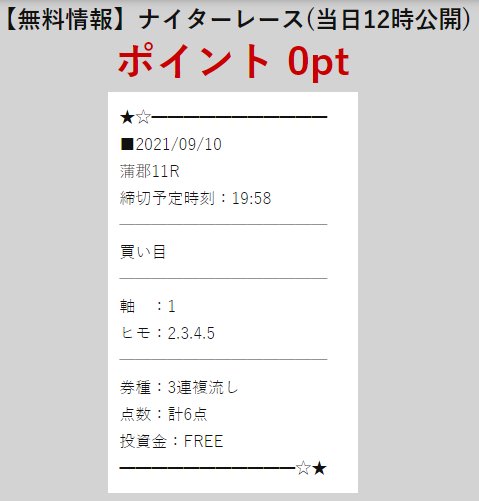The width and height of the screenshot is (479, 501).
Task: Click the 軸 value 1
Action: tap(171, 306)
